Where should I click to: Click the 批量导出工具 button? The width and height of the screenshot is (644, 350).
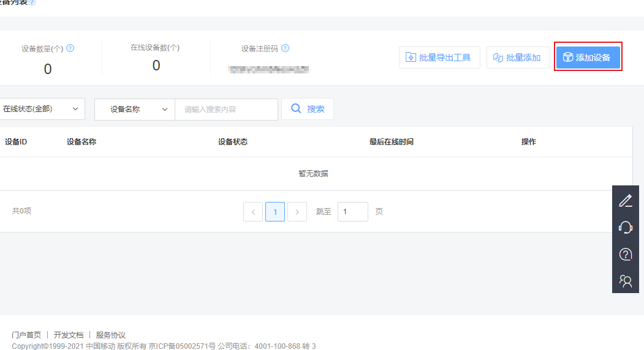tap(439, 58)
